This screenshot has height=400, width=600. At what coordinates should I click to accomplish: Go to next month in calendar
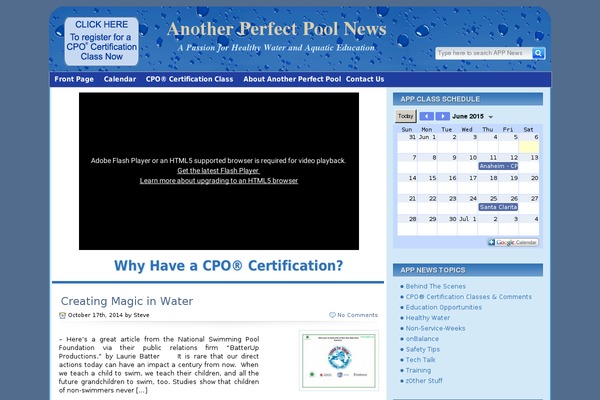click(442, 116)
